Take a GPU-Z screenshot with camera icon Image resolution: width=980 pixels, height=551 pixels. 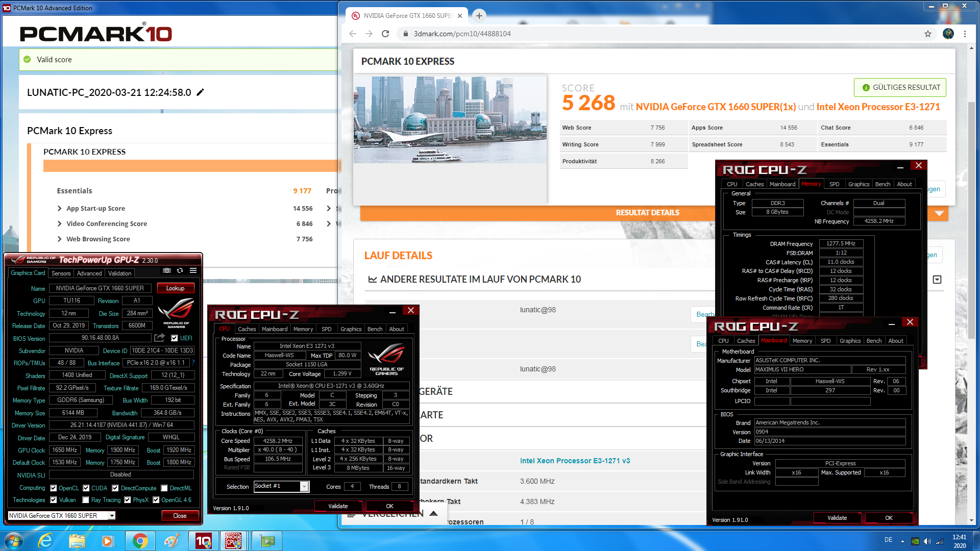166,270
